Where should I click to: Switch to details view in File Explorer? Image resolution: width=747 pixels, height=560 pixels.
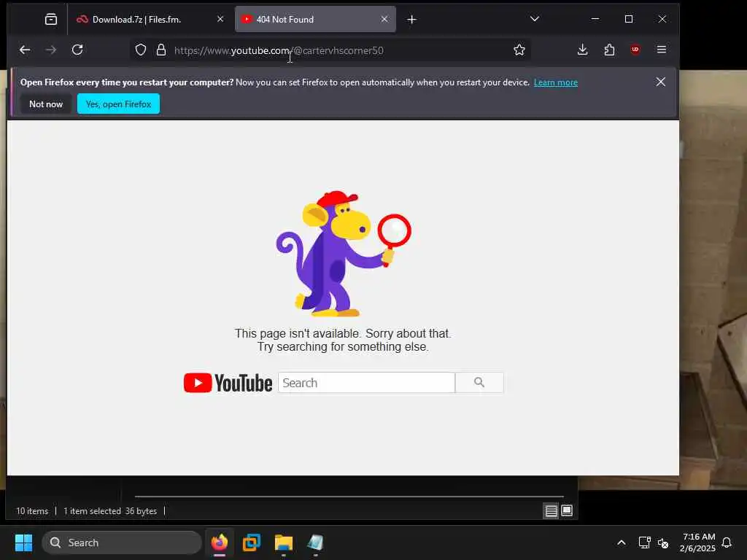click(x=551, y=511)
